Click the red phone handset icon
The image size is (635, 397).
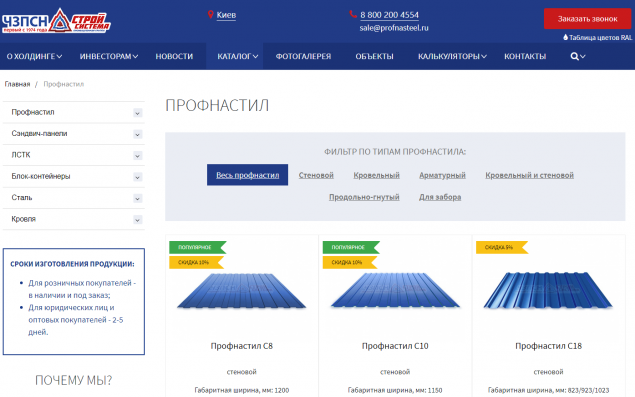pyautogui.click(x=353, y=14)
